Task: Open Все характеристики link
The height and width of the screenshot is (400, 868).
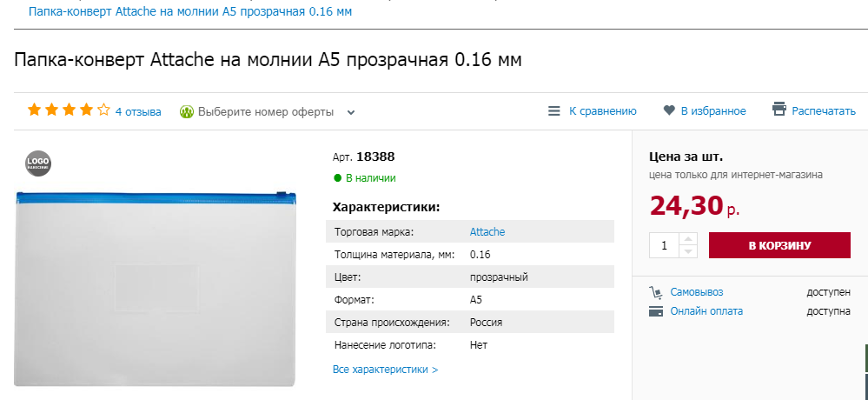Action: click(x=385, y=369)
